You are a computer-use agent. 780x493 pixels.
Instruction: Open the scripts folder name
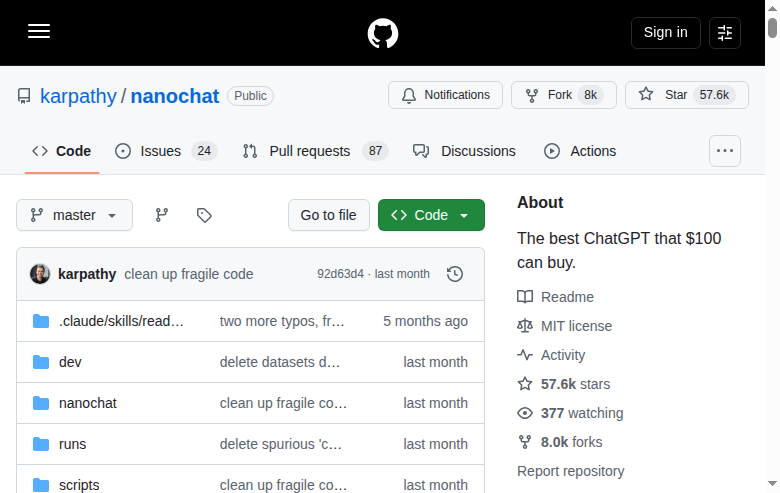click(79, 485)
